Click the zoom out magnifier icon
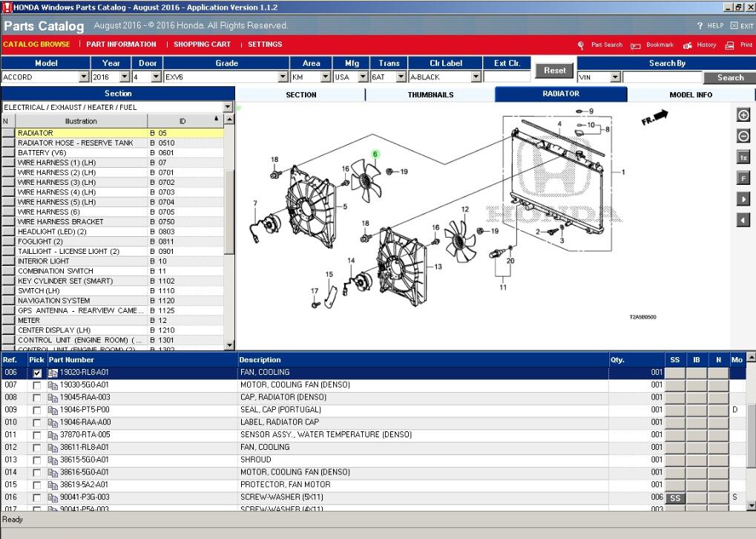The width and height of the screenshot is (756, 539). click(743, 136)
